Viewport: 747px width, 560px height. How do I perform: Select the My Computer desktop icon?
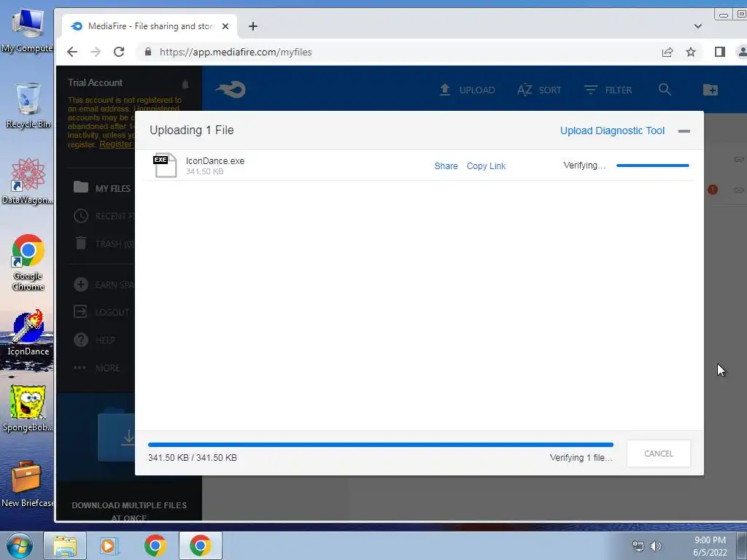pyautogui.click(x=27, y=31)
